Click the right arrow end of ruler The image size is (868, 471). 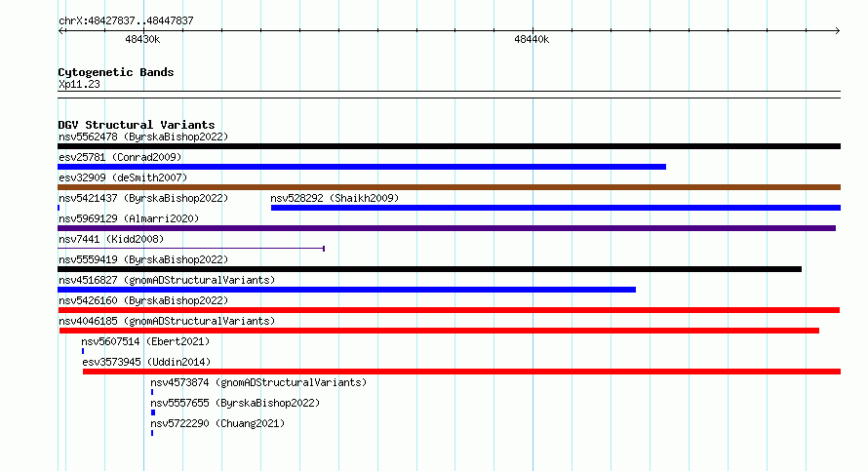click(838, 31)
